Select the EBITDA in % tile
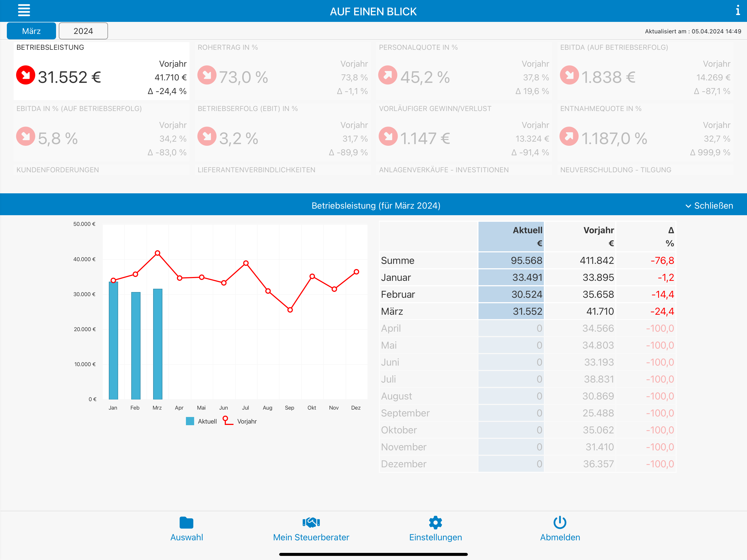747x560 pixels. coord(101,132)
